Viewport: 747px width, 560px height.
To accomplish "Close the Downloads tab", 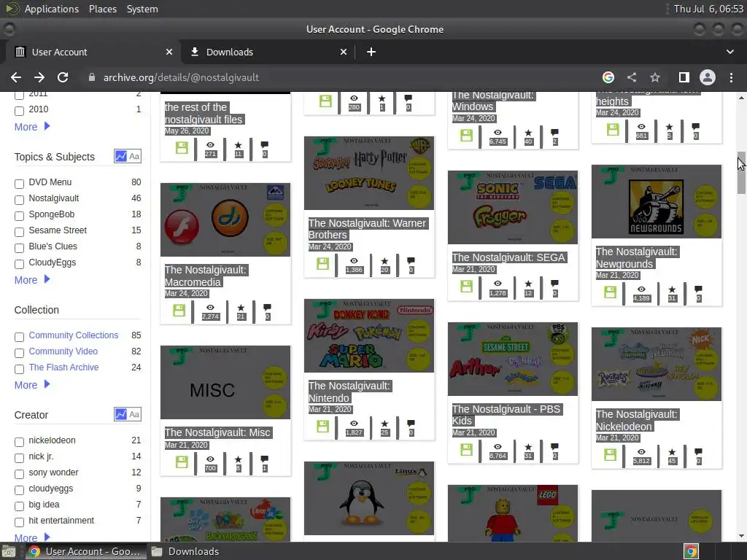I will click(x=344, y=52).
